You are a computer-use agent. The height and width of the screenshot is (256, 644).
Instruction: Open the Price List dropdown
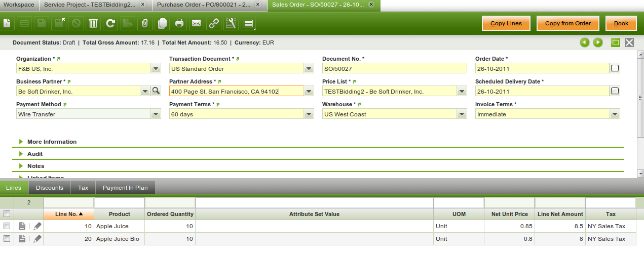coord(462,92)
